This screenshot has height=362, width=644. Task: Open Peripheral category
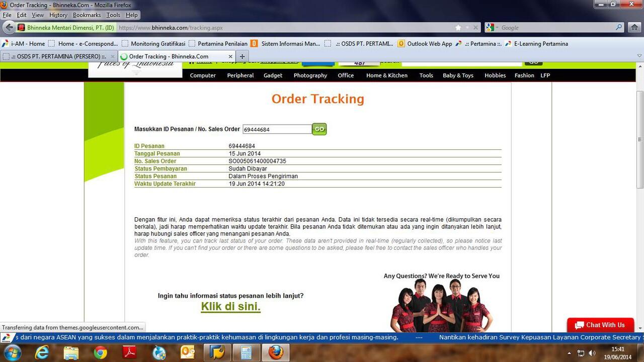[240, 75]
